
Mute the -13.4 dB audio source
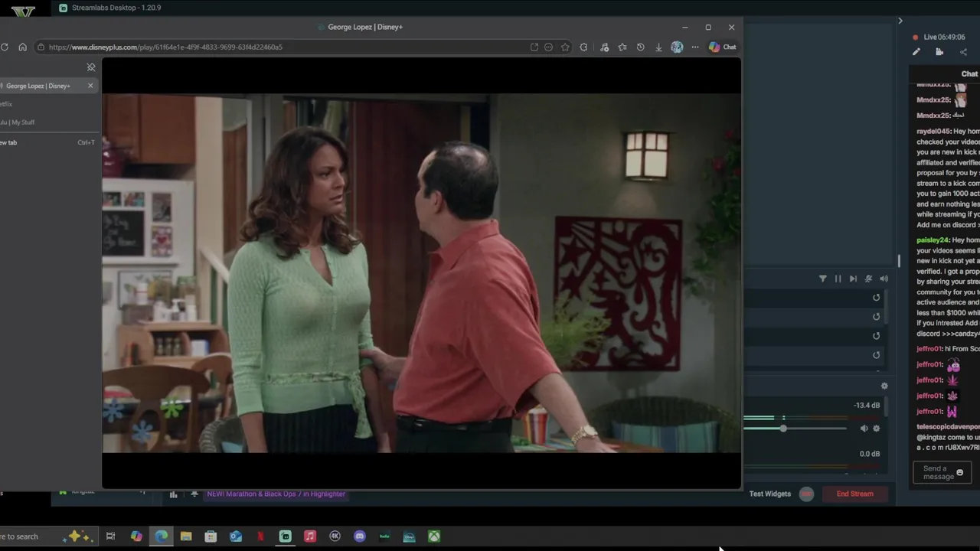(x=864, y=429)
